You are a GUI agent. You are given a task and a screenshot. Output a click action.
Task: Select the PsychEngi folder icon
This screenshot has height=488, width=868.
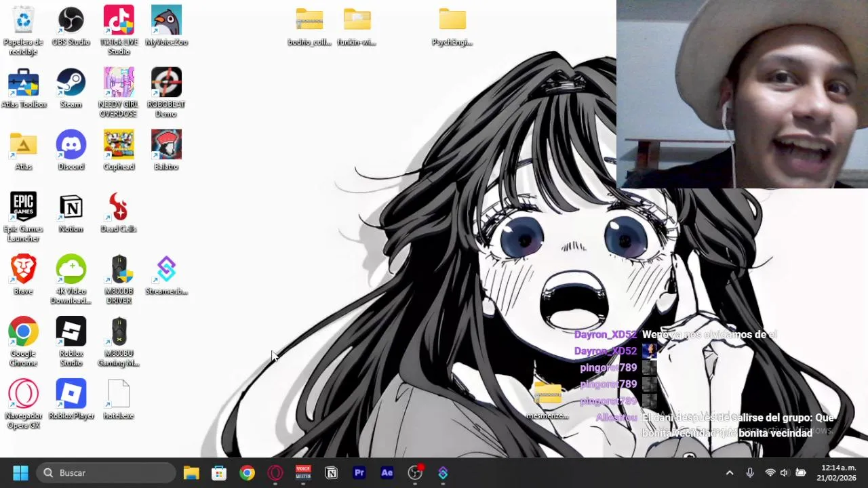(452, 27)
